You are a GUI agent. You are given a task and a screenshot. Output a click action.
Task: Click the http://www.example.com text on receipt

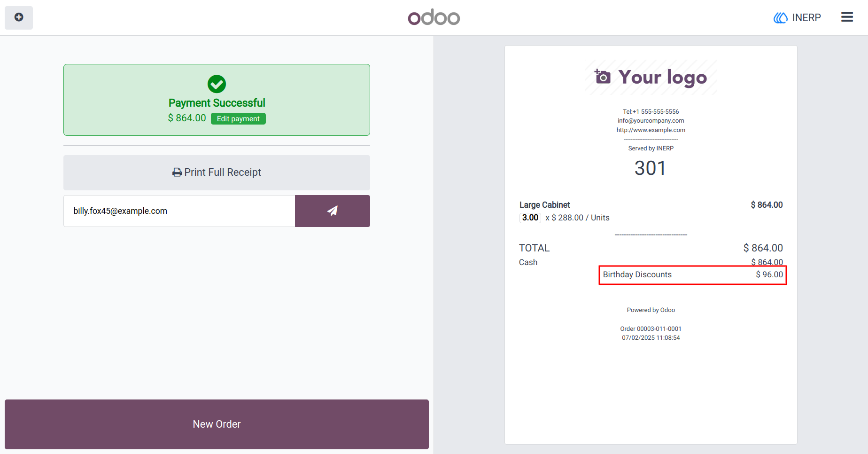[651, 130]
